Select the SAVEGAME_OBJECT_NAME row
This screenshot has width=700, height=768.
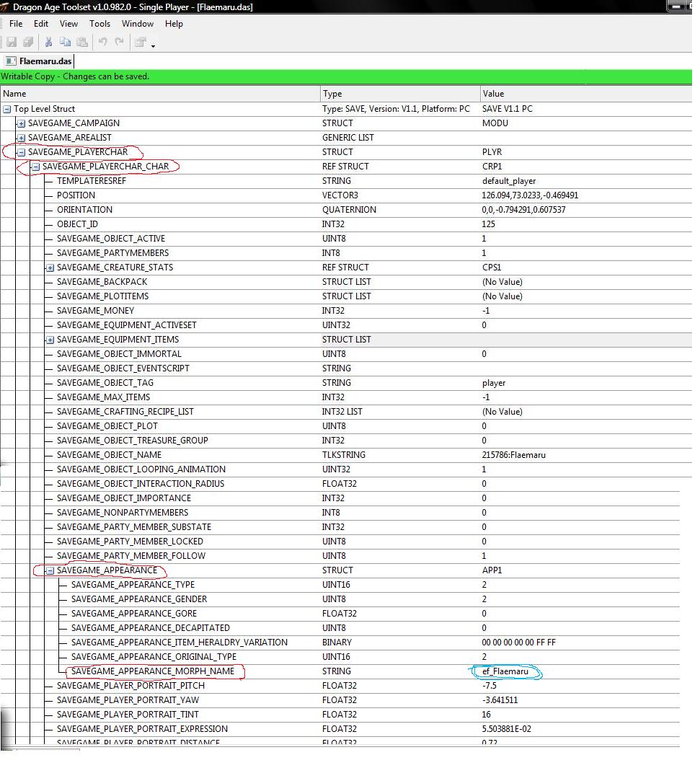(109, 455)
